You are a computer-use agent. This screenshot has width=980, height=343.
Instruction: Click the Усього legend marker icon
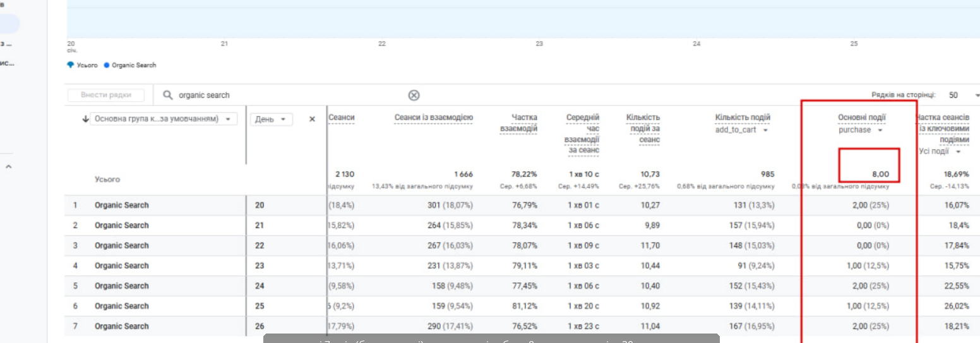pos(70,65)
